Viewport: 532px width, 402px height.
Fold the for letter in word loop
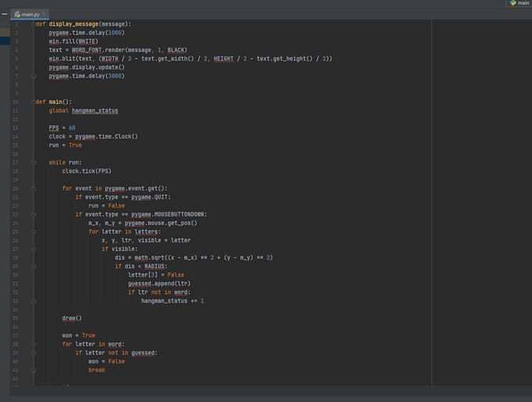33,344
